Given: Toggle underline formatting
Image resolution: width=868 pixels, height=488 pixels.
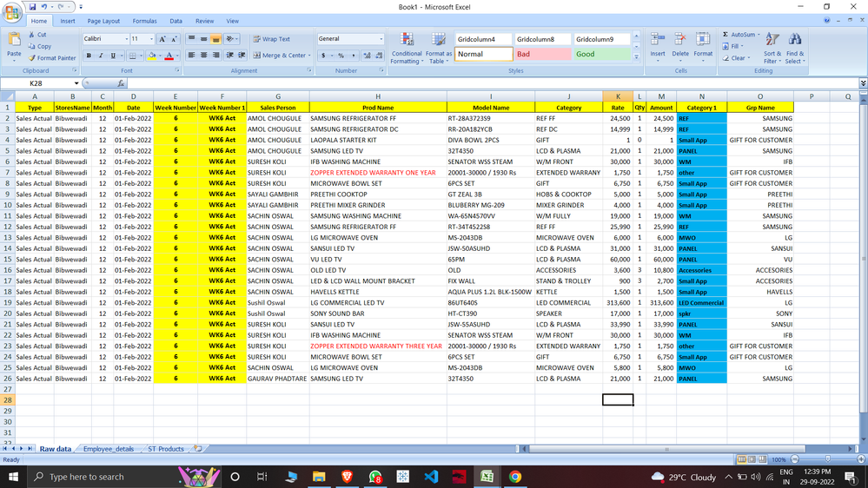Looking at the screenshot, I should click(113, 56).
